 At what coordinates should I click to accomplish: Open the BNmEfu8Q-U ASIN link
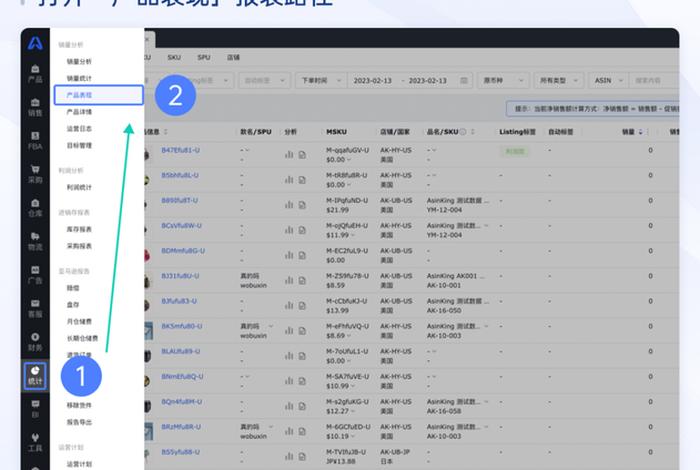182,376
